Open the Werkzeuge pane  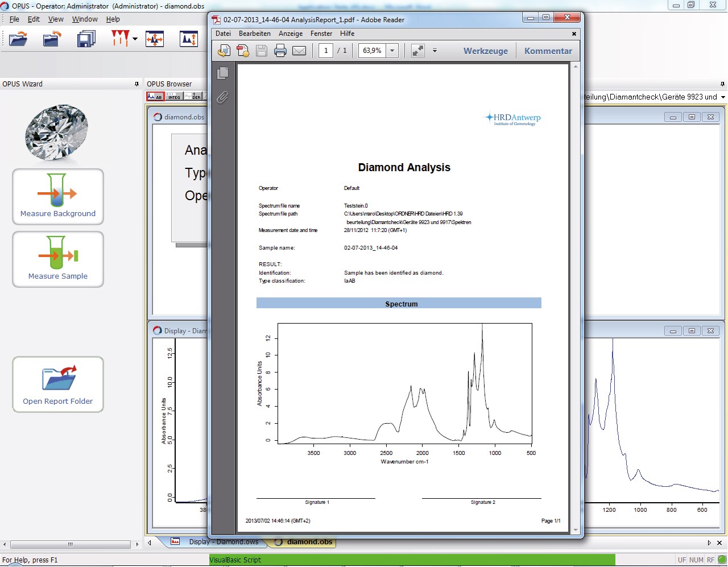[x=486, y=51]
